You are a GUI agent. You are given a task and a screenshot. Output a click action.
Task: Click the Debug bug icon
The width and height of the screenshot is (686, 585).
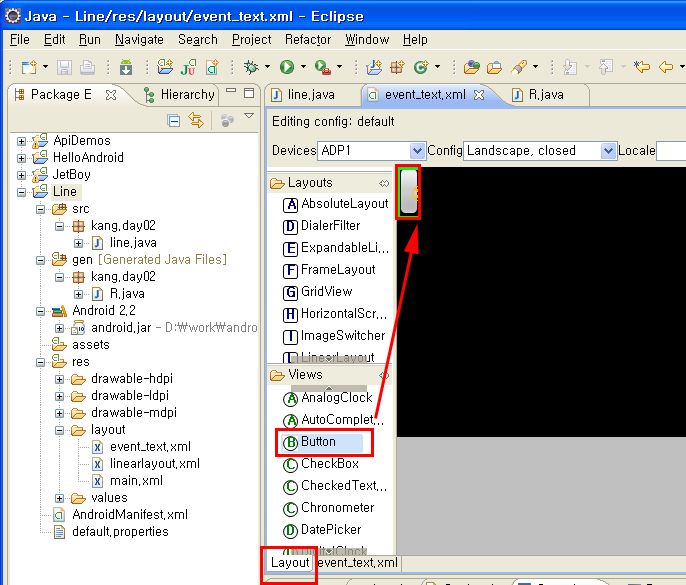pos(251,67)
